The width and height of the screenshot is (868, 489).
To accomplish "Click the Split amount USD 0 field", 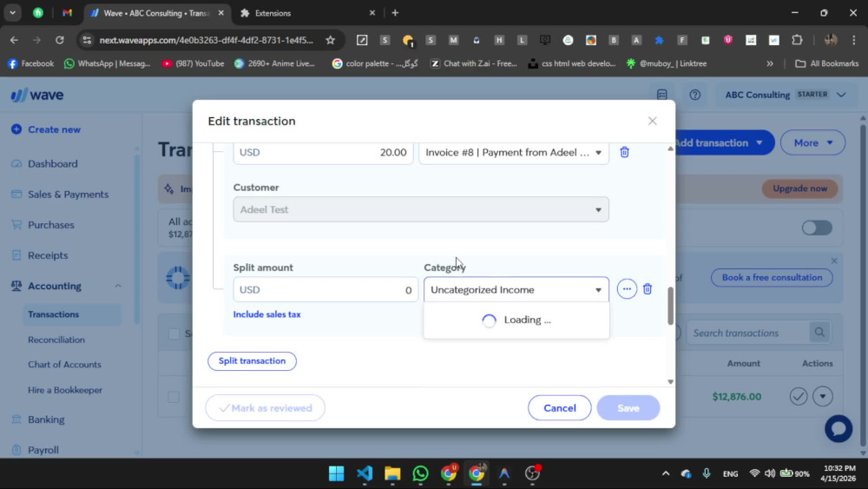I will click(x=325, y=289).
